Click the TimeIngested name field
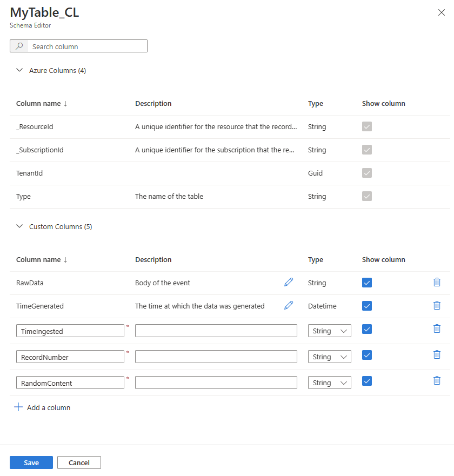The image size is (454, 476). (70, 331)
